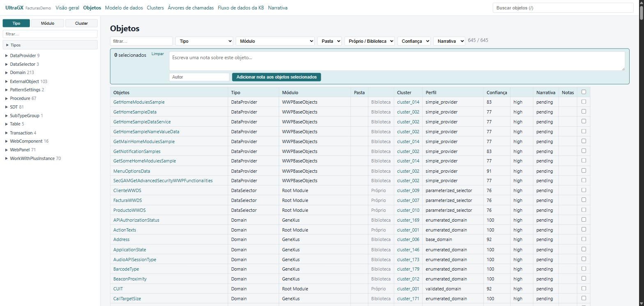This screenshot has height=306, width=644.
Task: Open the Narrativa top navigation item
Action: point(278,8)
